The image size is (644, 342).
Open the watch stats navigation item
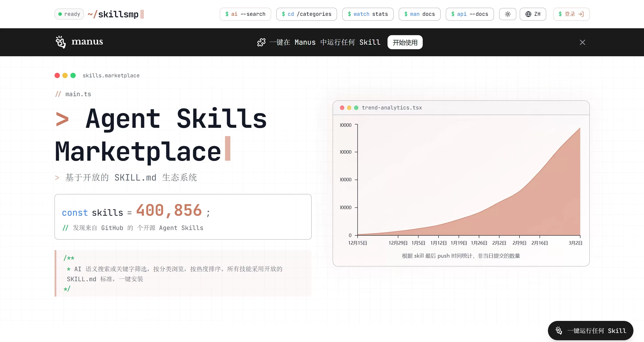pyautogui.click(x=368, y=14)
